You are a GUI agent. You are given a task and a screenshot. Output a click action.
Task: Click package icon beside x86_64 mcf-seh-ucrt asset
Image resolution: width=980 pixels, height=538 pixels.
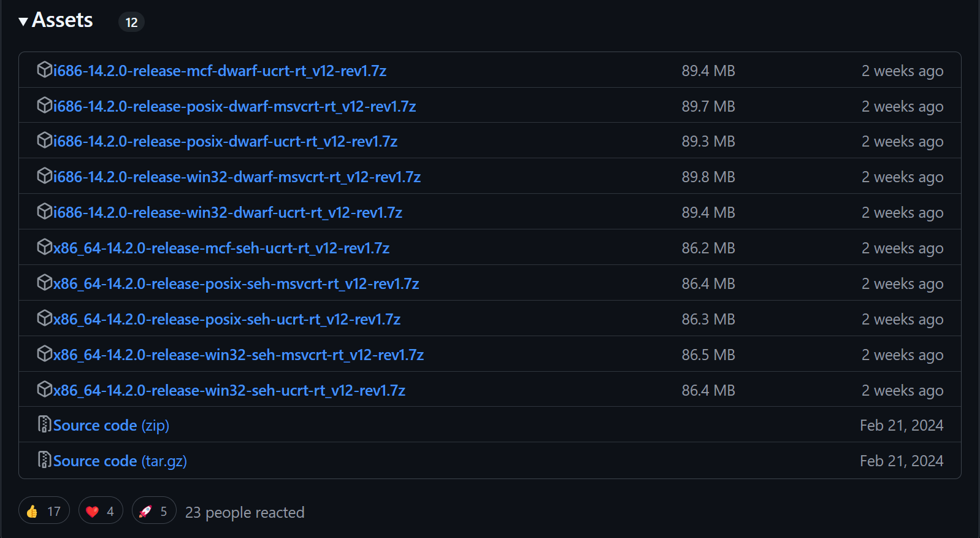pyautogui.click(x=44, y=247)
